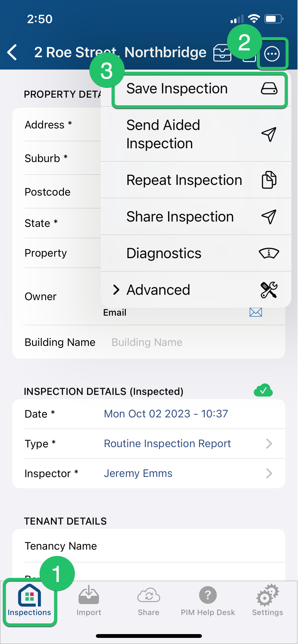Choose Send Aided Inspection

[196, 134]
